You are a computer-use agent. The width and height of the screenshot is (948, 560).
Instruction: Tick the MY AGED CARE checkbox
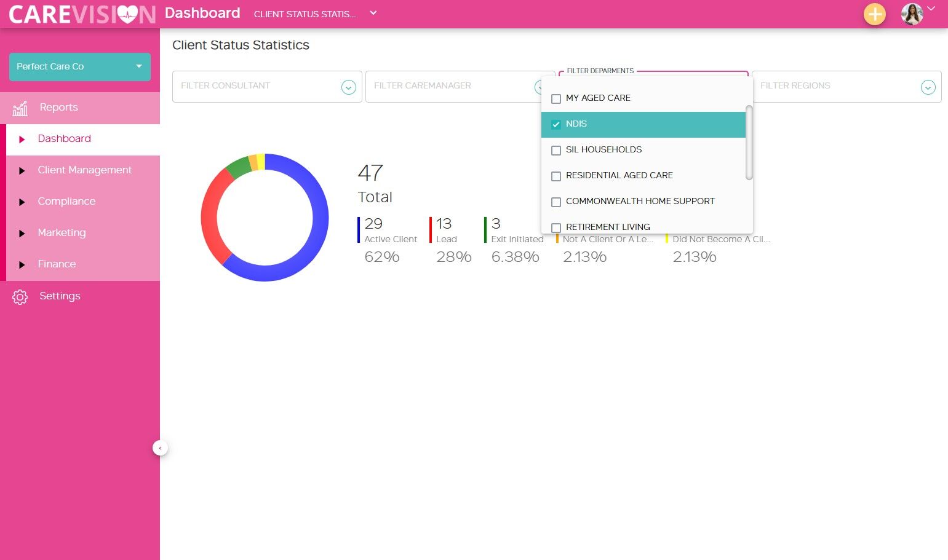[x=556, y=99]
